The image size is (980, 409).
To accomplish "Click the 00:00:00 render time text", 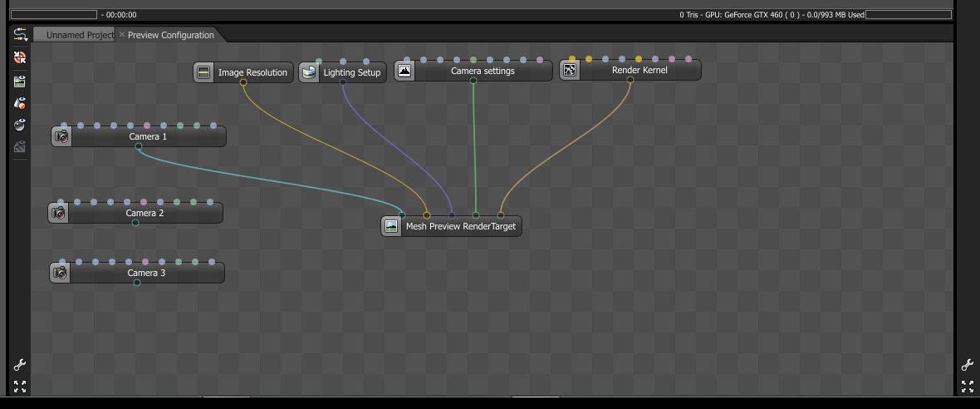I will pyautogui.click(x=121, y=14).
